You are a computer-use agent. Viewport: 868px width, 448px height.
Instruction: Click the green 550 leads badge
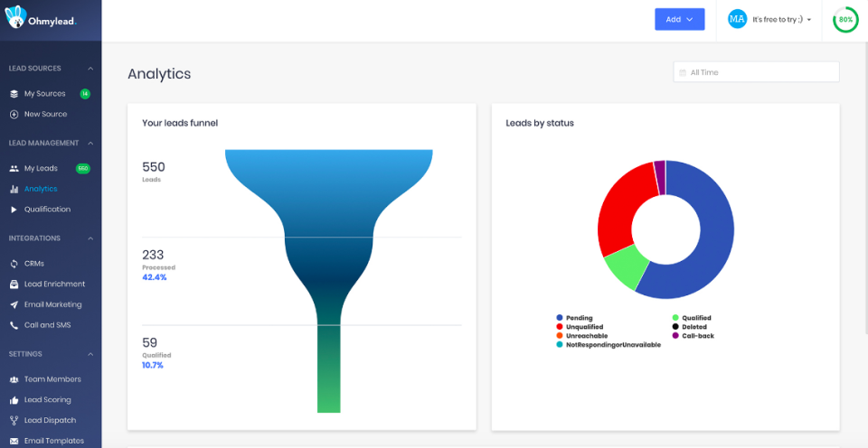click(83, 169)
